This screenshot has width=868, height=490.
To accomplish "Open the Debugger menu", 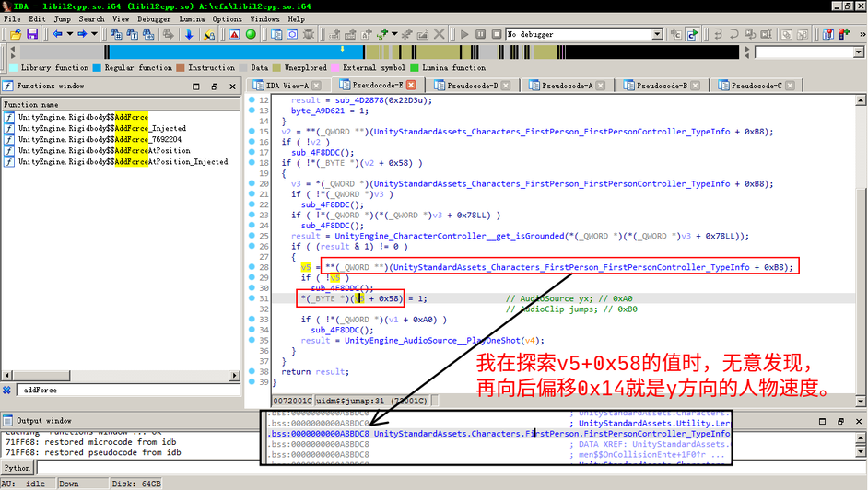I will tap(154, 18).
